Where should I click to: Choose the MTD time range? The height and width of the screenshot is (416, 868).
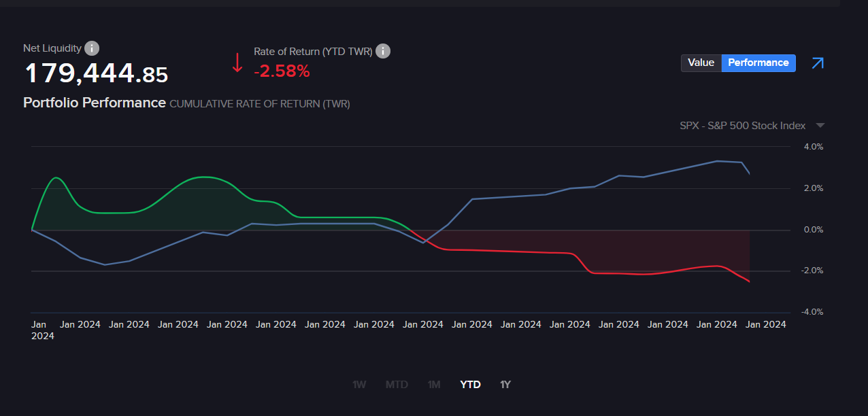(x=397, y=385)
